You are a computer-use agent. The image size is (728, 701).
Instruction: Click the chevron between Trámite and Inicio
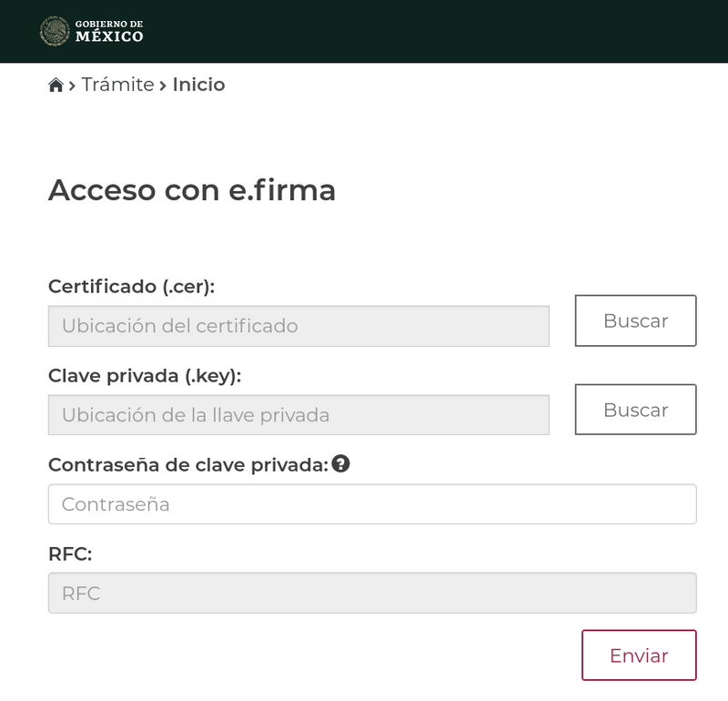163,86
